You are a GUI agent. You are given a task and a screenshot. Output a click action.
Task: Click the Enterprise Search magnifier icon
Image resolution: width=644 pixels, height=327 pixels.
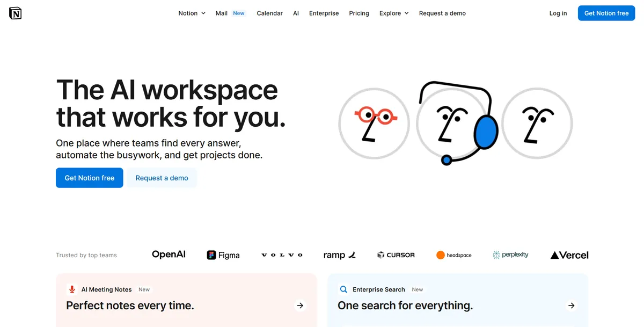[x=343, y=289]
